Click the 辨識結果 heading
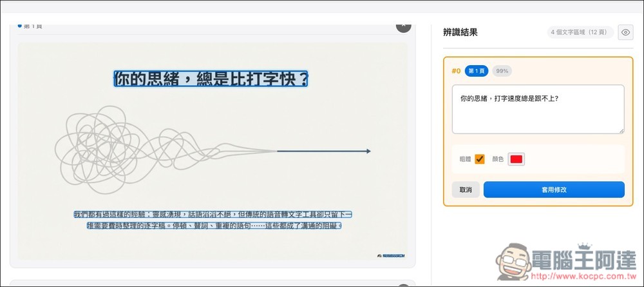Viewport: 644px width, 287px height. [460, 32]
